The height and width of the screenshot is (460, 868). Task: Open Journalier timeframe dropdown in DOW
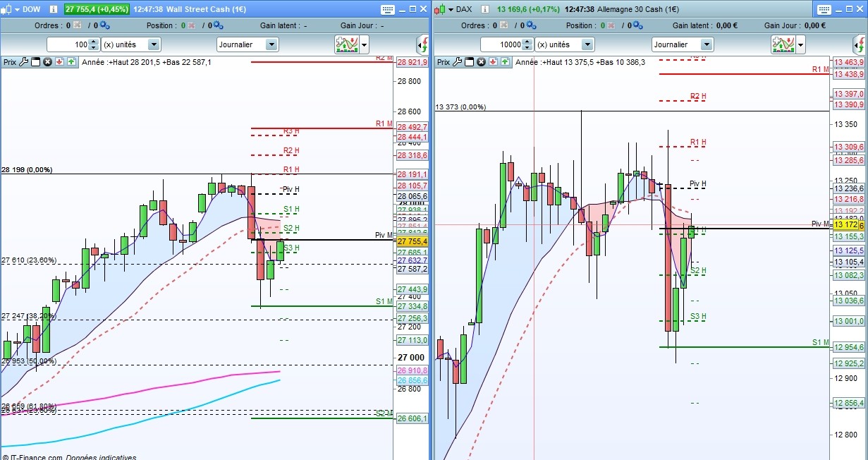point(247,44)
